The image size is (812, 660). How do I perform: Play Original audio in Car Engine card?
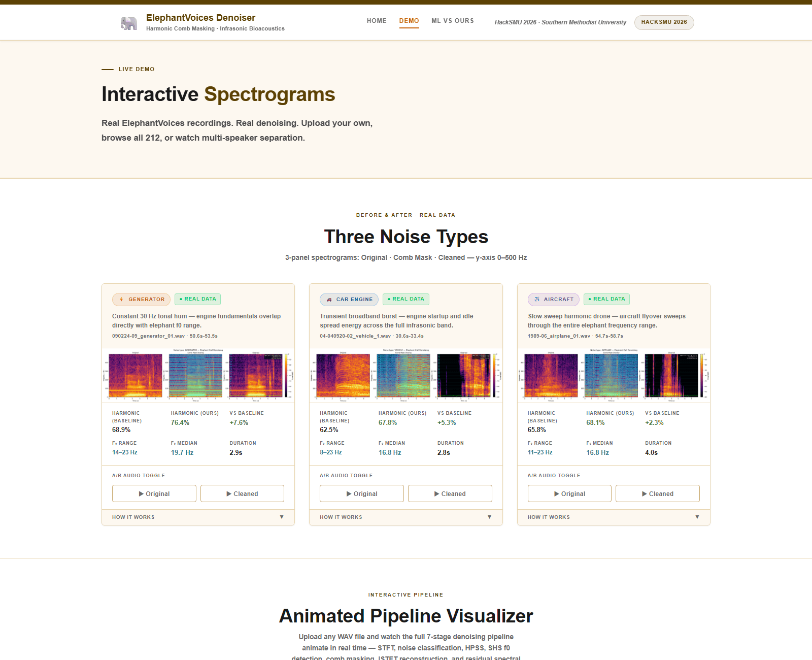[362, 493]
